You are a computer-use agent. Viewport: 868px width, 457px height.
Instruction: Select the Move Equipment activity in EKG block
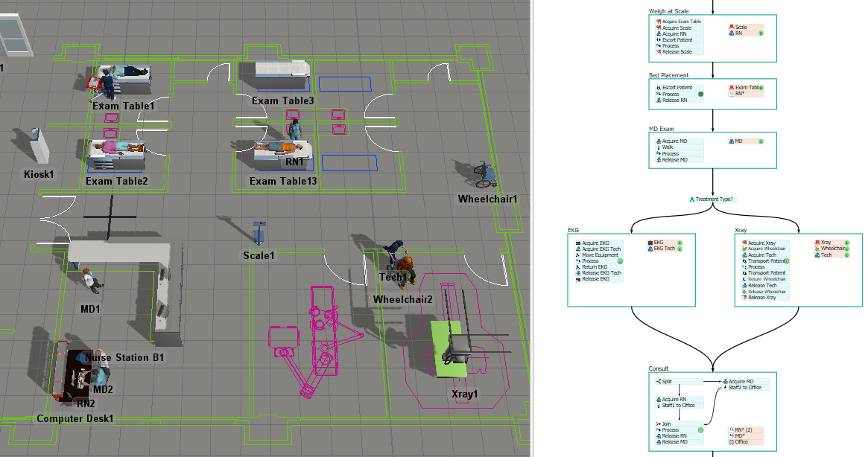coord(600,255)
